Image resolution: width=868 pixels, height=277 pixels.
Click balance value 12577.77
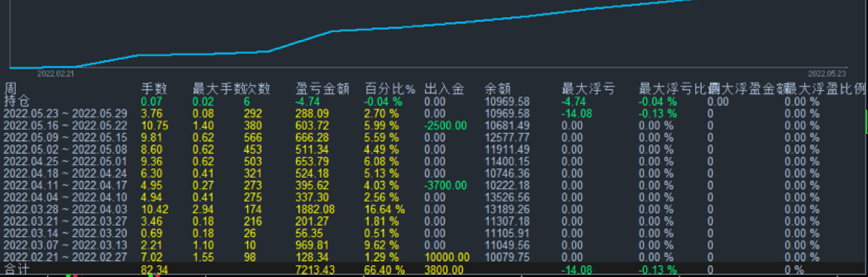pyautogui.click(x=507, y=138)
